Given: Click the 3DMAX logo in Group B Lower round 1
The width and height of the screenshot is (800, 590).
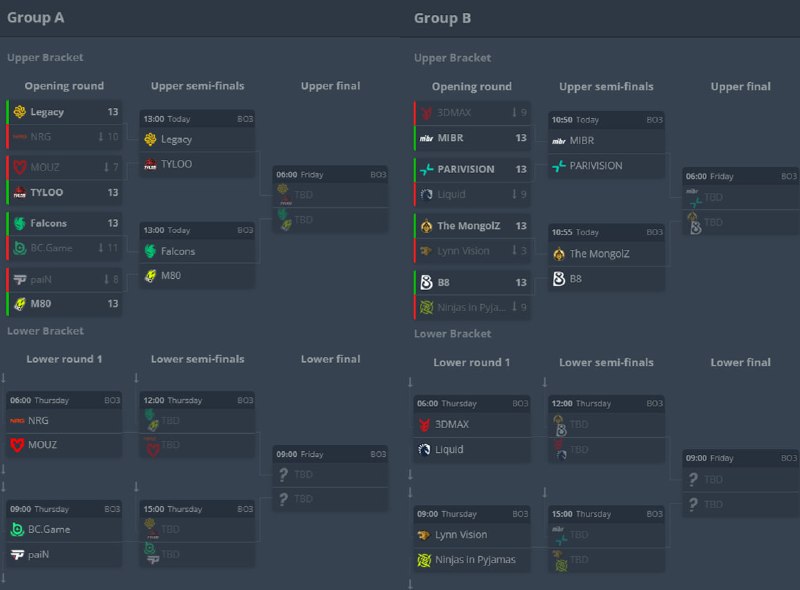Looking at the screenshot, I should [424, 425].
